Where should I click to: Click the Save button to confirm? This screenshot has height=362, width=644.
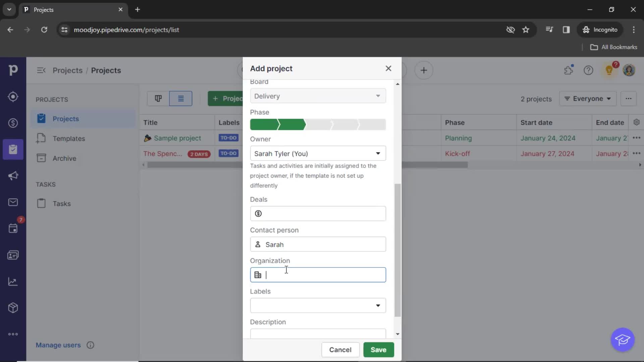pyautogui.click(x=378, y=350)
